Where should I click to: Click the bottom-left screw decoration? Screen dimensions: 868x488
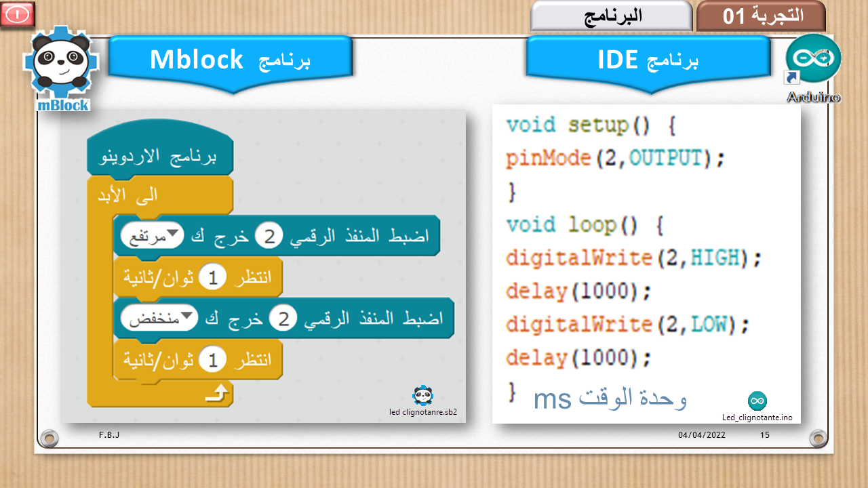tap(49, 438)
